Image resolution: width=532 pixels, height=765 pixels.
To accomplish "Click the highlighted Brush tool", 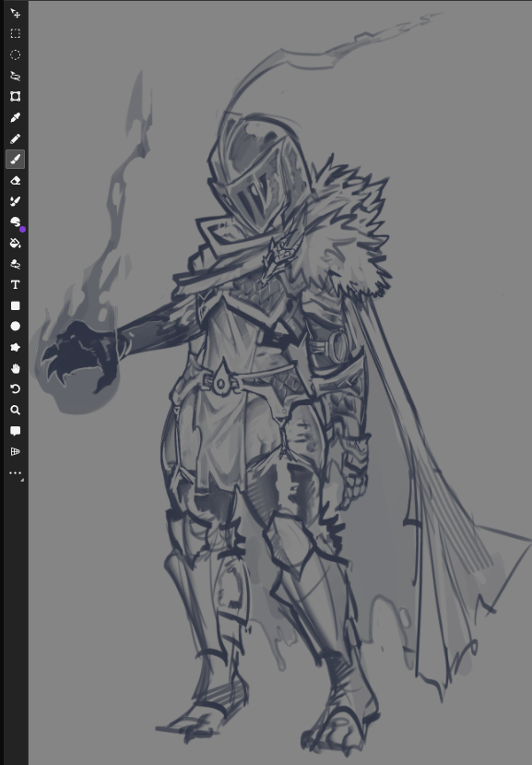I will click(x=15, y=160).
